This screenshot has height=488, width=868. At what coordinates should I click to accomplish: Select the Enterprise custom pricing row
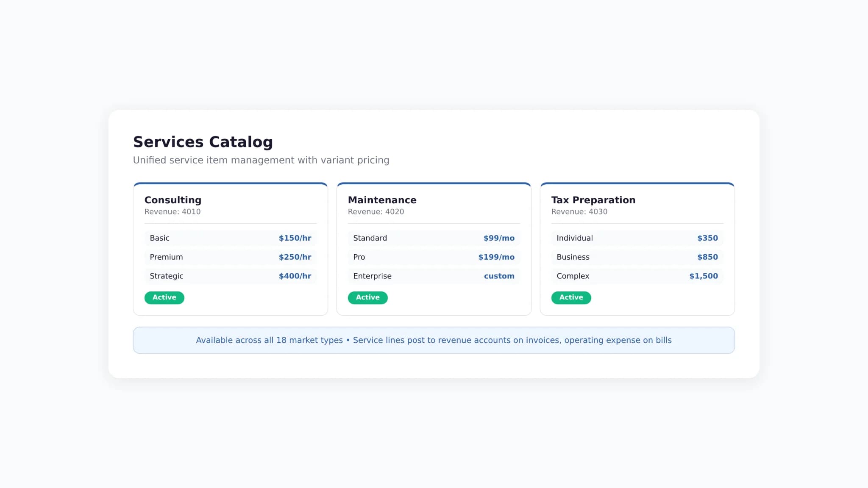[x=434, y=276]
